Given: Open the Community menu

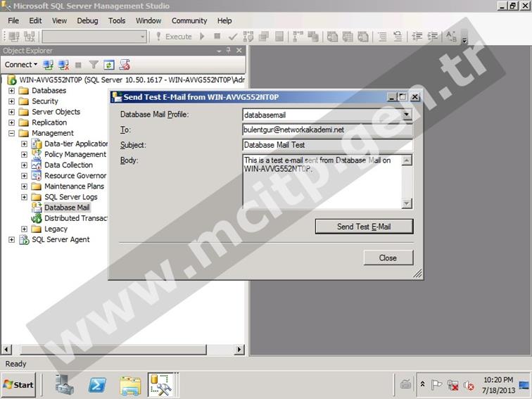Looking at the screenshot, I should 189,20.
